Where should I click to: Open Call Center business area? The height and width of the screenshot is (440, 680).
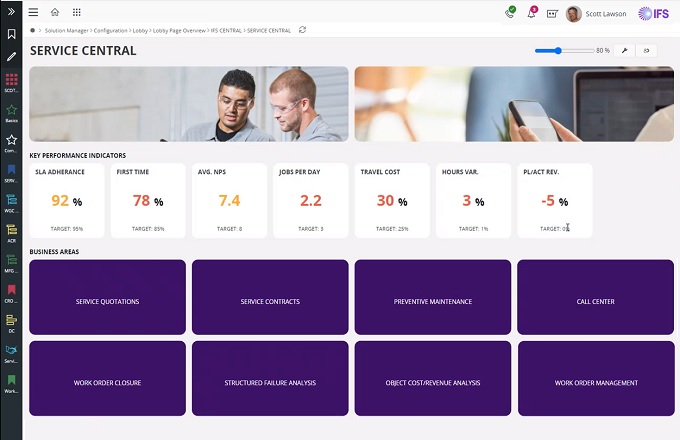tap(595, 297)
